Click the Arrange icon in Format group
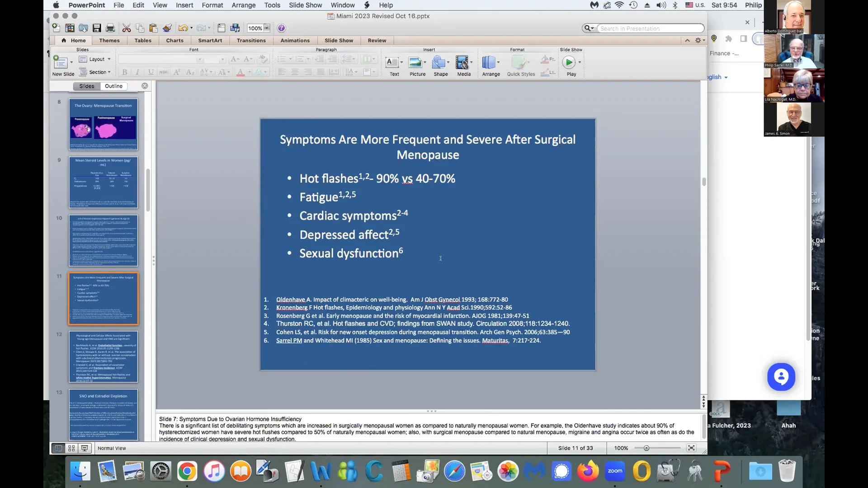 click(x=491, y=66)
